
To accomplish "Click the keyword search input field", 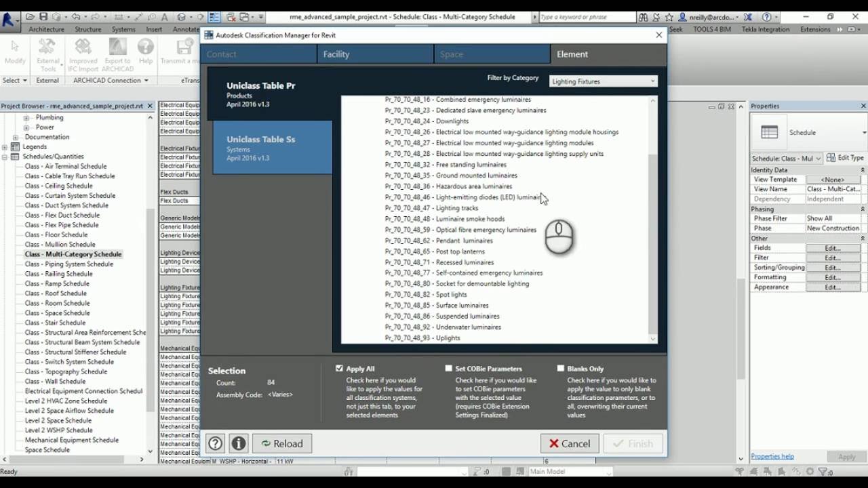I will point(587,16).
